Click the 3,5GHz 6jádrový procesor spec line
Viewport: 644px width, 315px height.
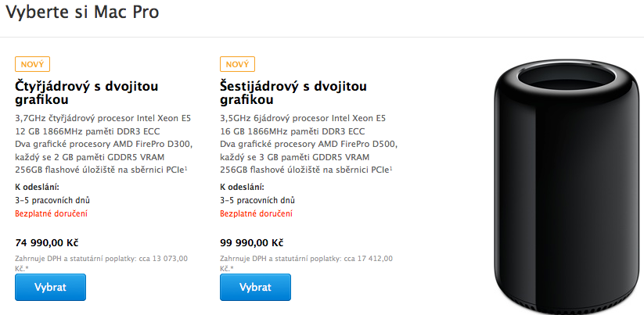point(304,119)
